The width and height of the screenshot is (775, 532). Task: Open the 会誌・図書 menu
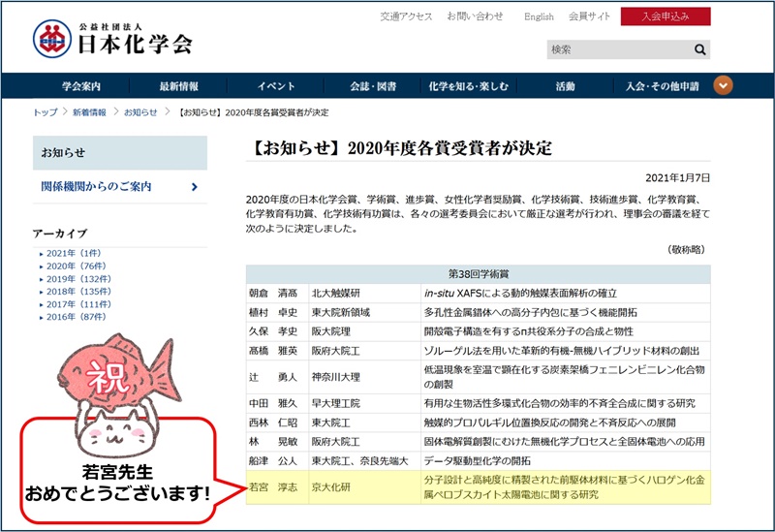click(373, 86)
